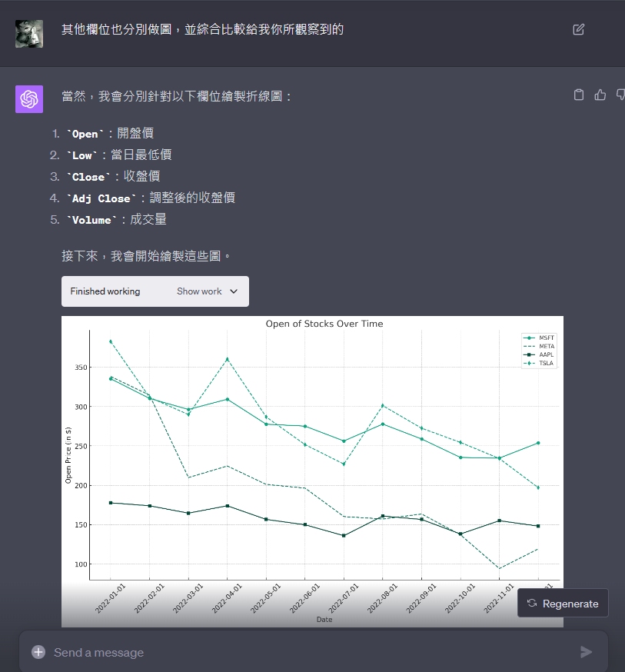Give the response a thumbs down
Image resolution: width=625 pixels, height=672 pixels.
click(x=620, y=95)
